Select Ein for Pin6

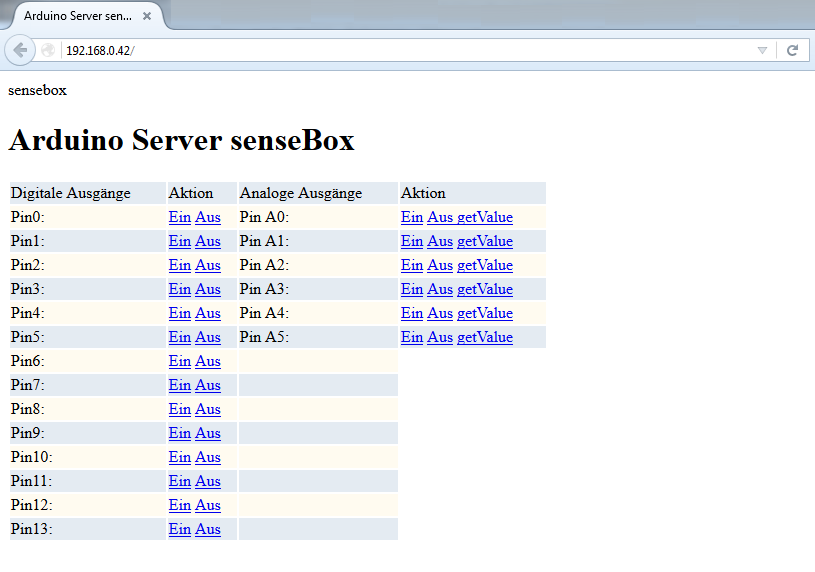pos(180,361)
